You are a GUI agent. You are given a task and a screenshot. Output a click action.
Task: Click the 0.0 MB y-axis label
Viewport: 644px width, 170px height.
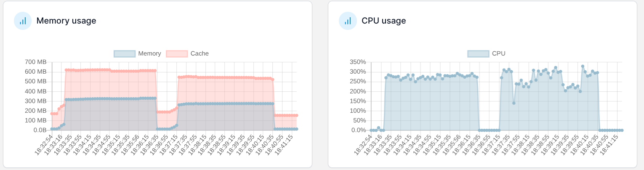(37, 130)
